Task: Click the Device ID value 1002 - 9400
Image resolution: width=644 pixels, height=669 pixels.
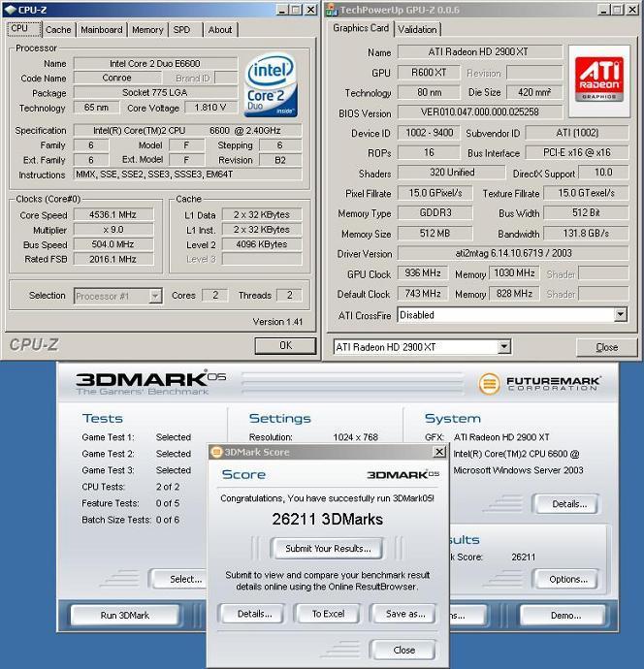Action: [429, 133]
